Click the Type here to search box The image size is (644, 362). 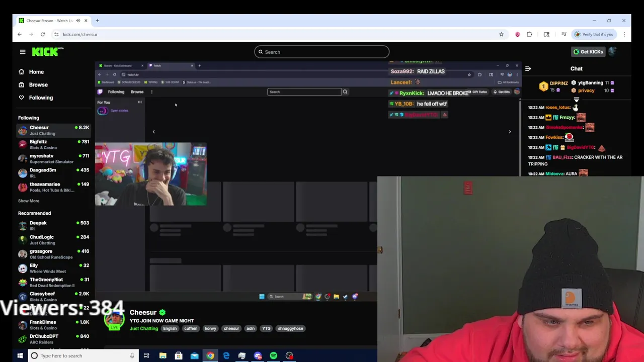(83, 355)
